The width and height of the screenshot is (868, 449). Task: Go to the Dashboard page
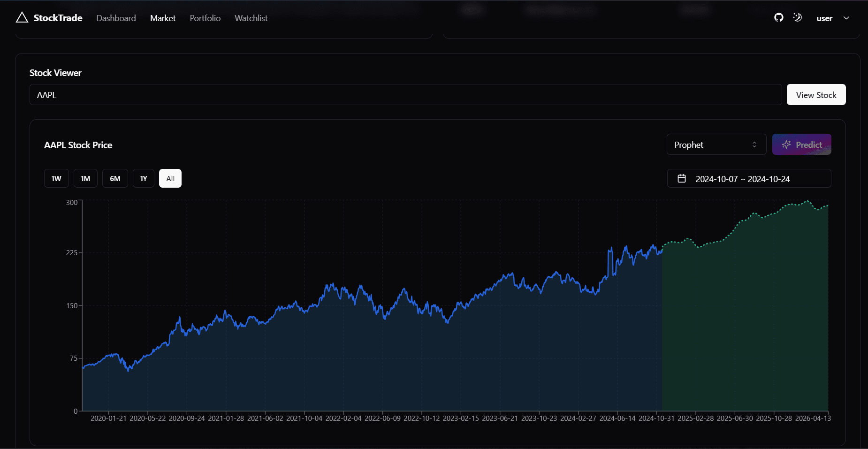point(116,18)
